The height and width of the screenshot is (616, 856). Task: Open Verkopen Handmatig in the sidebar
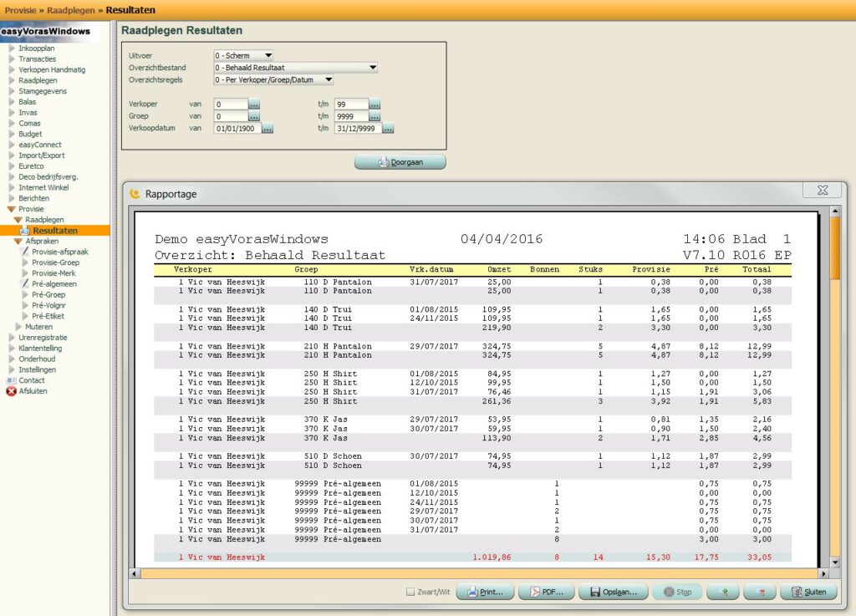point(52,70)
